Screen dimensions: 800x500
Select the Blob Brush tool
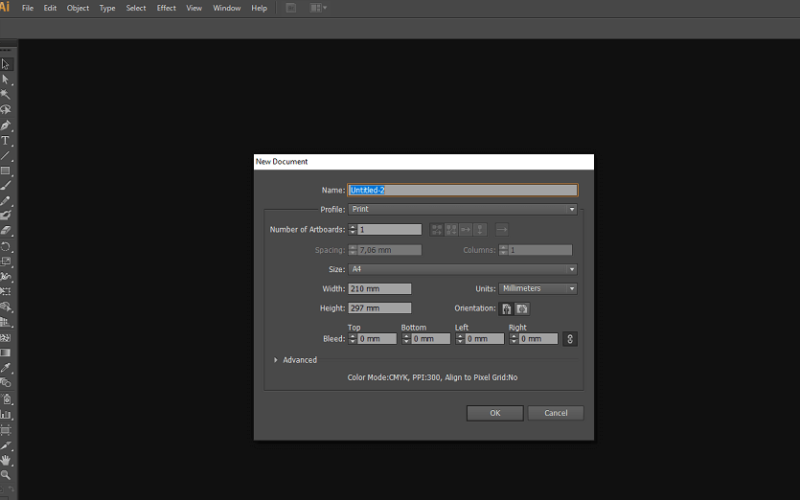coord(6,215)
